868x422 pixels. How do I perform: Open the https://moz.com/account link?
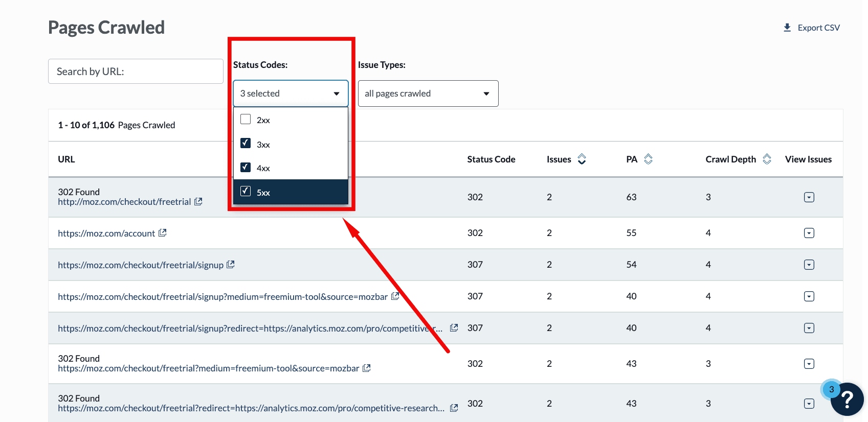(x=106, y=233)
